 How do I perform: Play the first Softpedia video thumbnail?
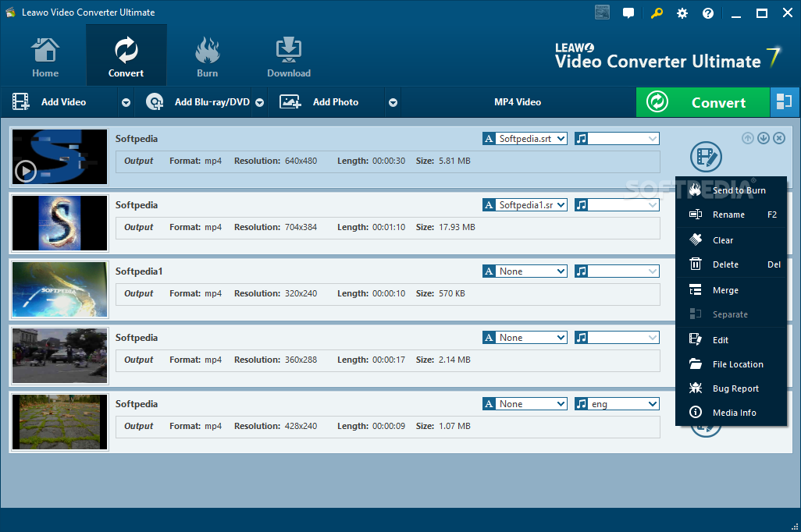coord(26,171)
